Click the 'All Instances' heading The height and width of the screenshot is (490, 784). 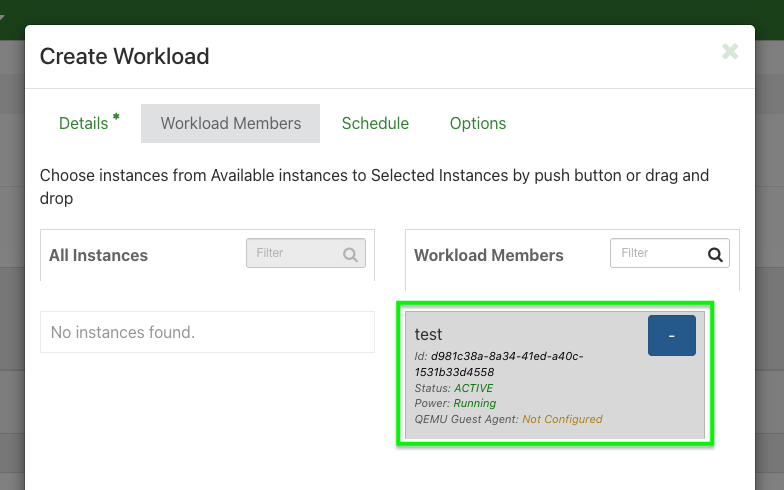98,255
